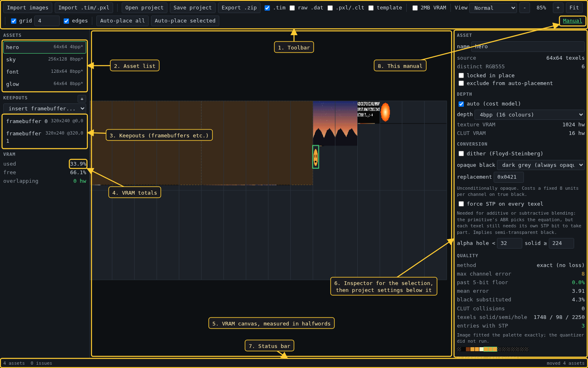Screen dimensions: 588x368
Task: Select hero in the asset list
Action: [45, 47]
